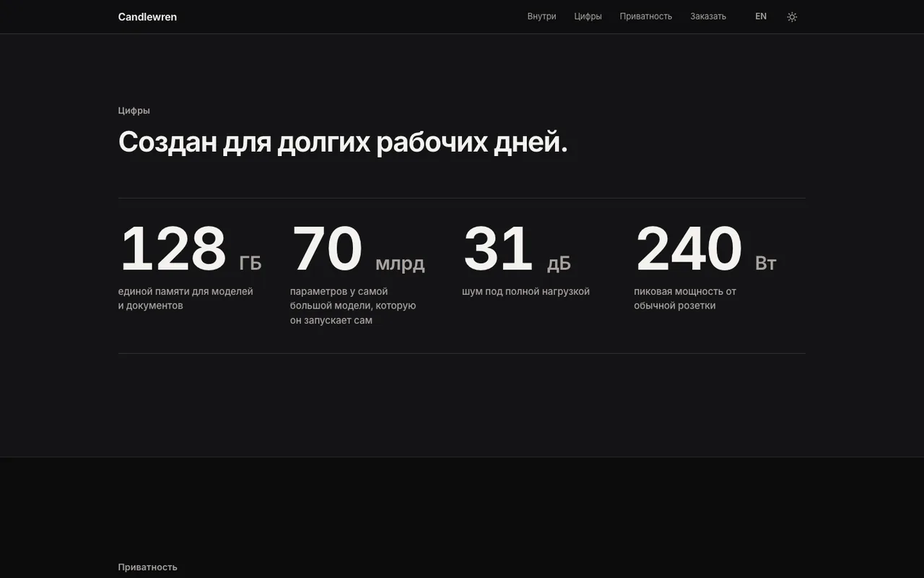Open the Внутри navigation link
Screen dimensions: 924x578
point(541,17)
